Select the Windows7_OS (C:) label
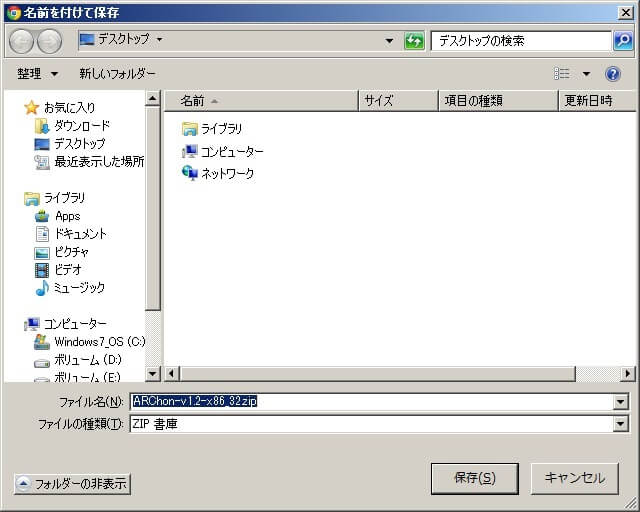The image size is (640, 512). click(100, 342)
